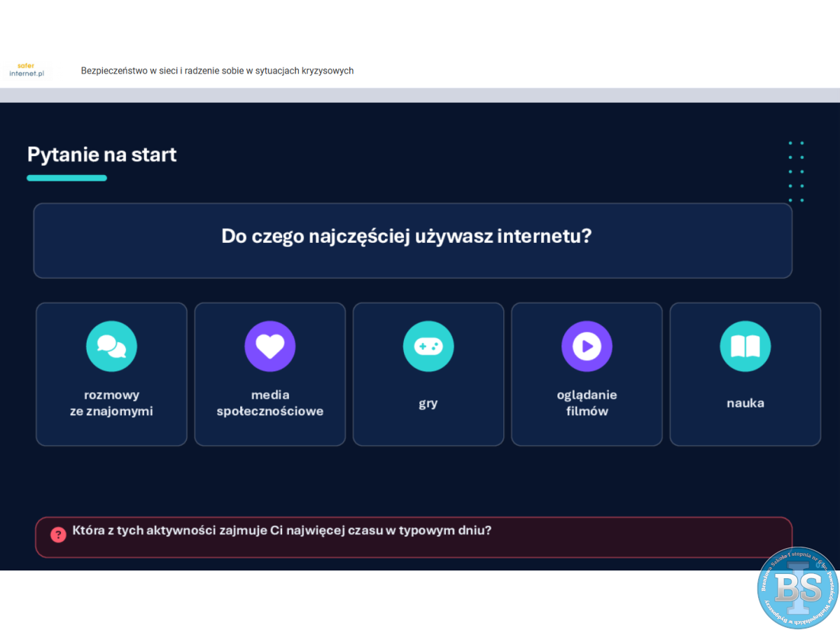Click the "Pytanie na start" heading
This screenshot has width=840, height=630.
pyautogui.click(x=102, y=155)
